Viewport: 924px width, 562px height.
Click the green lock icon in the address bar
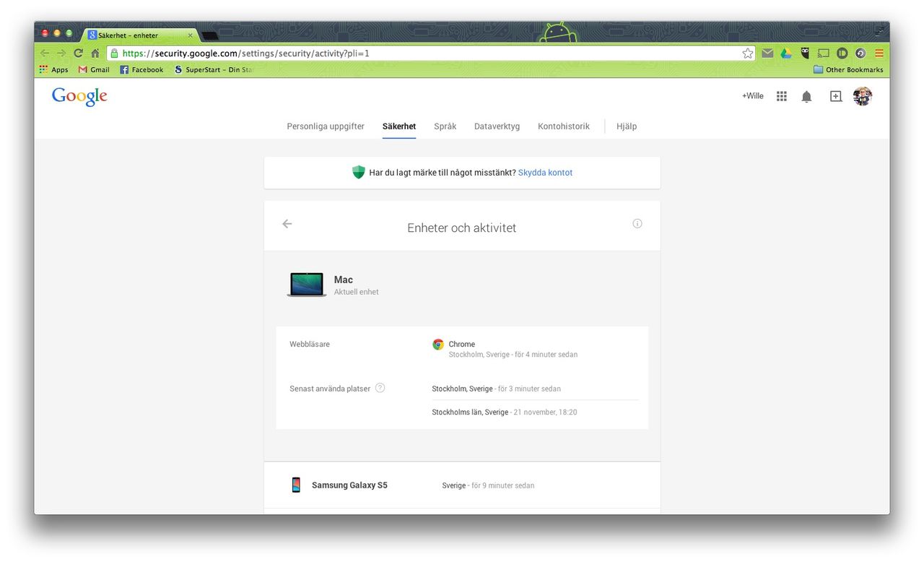pyautogui.click(x=114, y=53)
